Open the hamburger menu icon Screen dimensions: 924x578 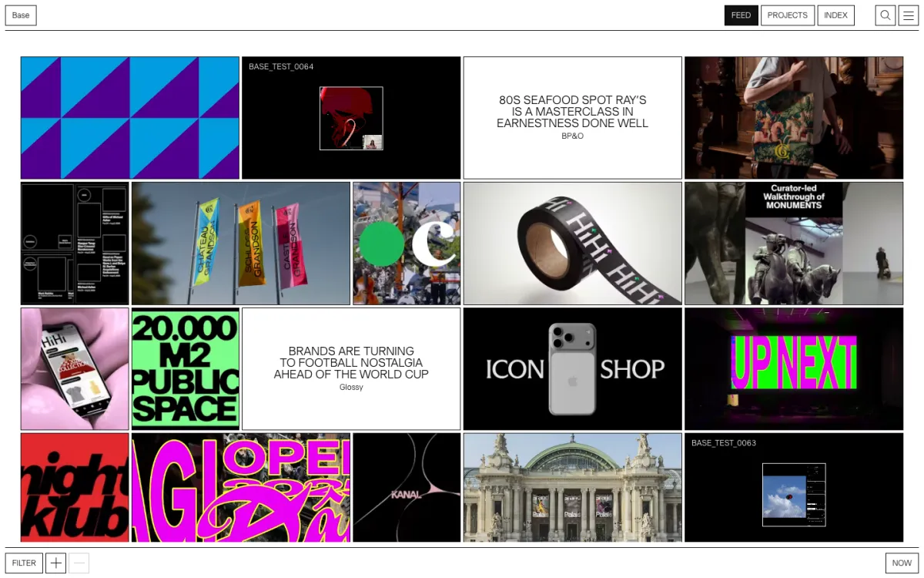pos(909,15)
